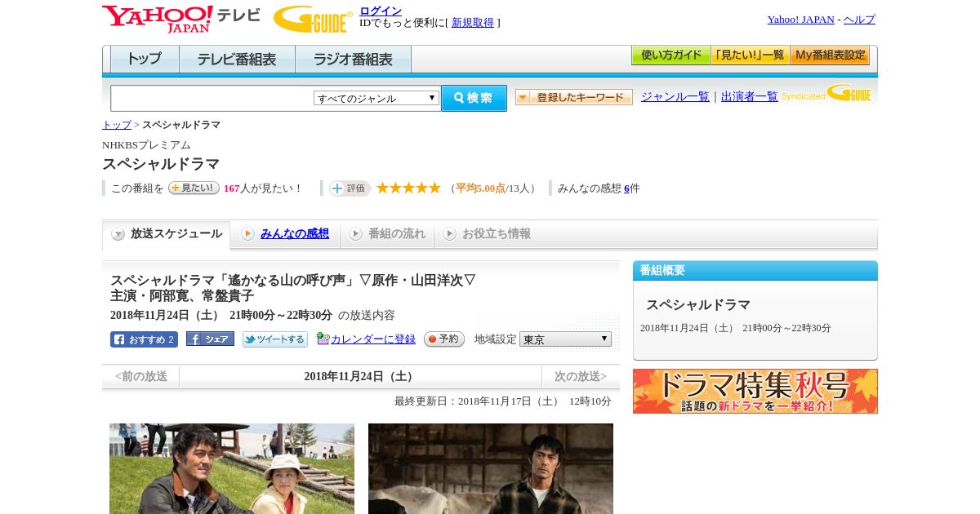The height and width of the screenshot is (514, 980).
Task: Click the トップ breadcrumb link
Action: click(x=117, y=125)
